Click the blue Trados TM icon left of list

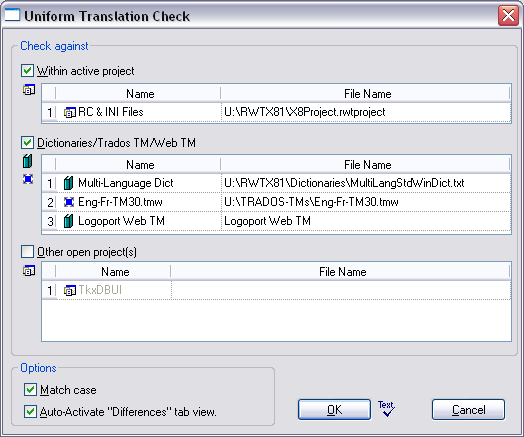point(28,179)
